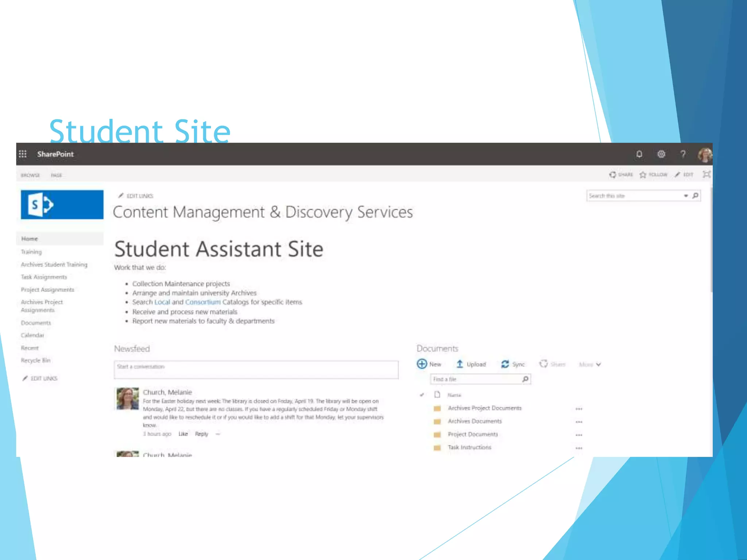The width and height of the screenshot is (747, 560).
Task: Click the Archives Documents folder icon
Action: 437,422
